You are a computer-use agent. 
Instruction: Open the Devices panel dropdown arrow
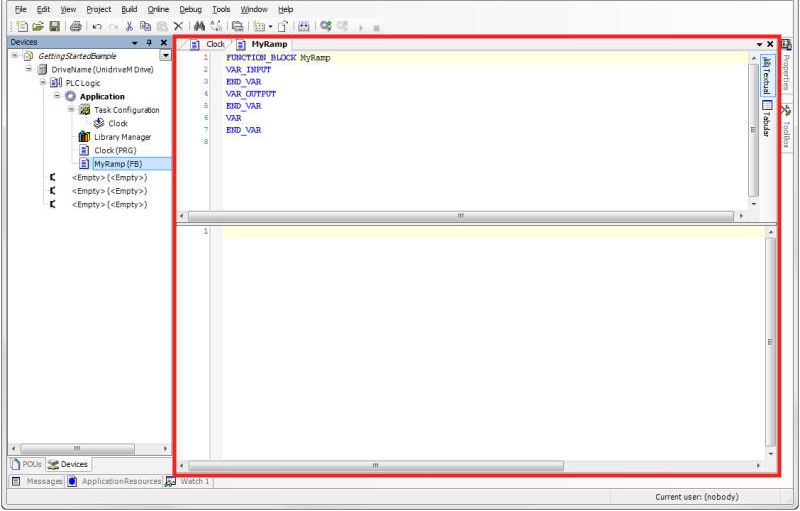click(135, 43)
